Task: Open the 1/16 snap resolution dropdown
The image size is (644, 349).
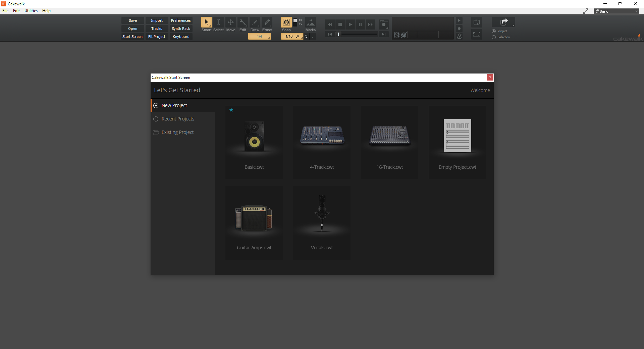Action: click(292, 36)
